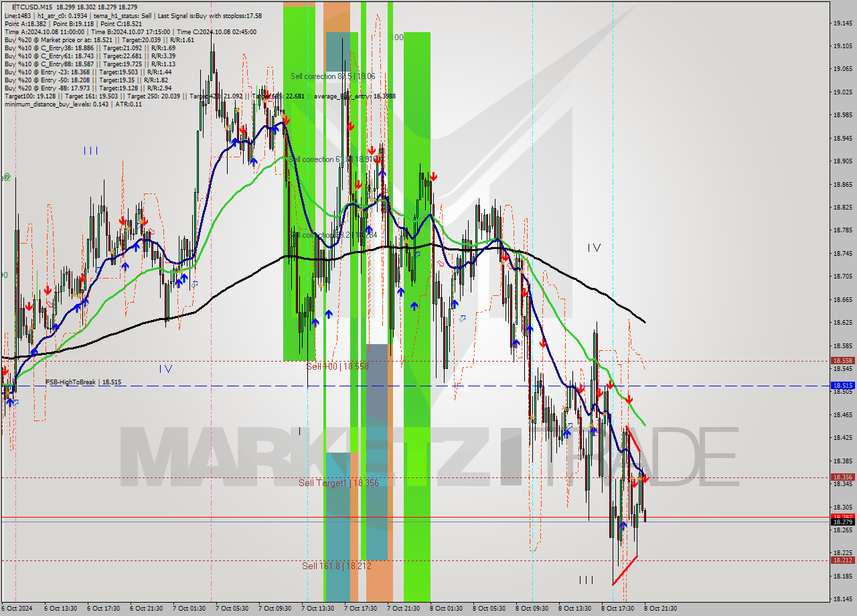Select the 'Buy %20 @ Entry -50: 18.208' line

(86, 80)
